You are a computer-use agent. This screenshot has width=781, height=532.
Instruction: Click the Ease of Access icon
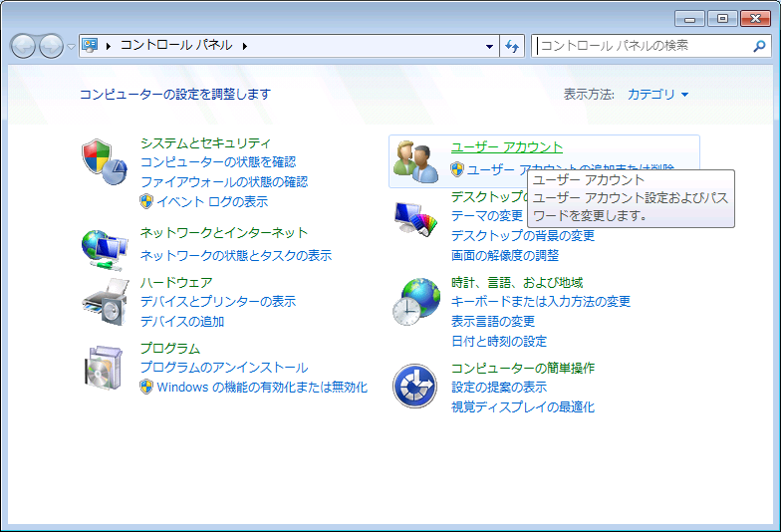[x=414, y=387]
